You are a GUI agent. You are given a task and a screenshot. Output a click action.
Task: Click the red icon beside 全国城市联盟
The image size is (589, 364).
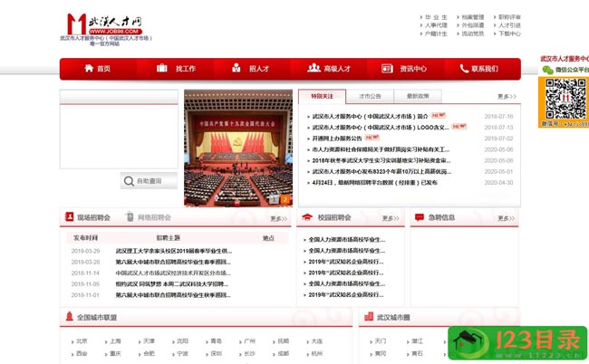70,318
